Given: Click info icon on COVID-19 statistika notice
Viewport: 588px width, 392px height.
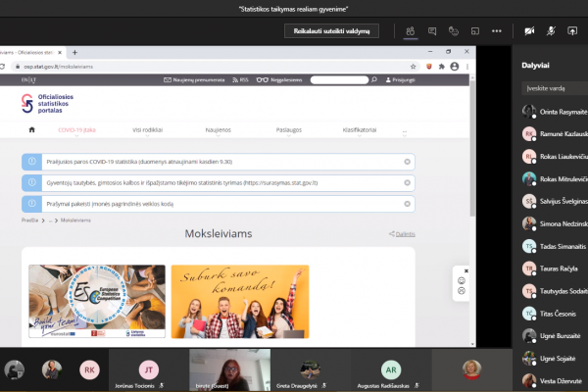Looking at the screenshot, I should [x=32, y=162].
